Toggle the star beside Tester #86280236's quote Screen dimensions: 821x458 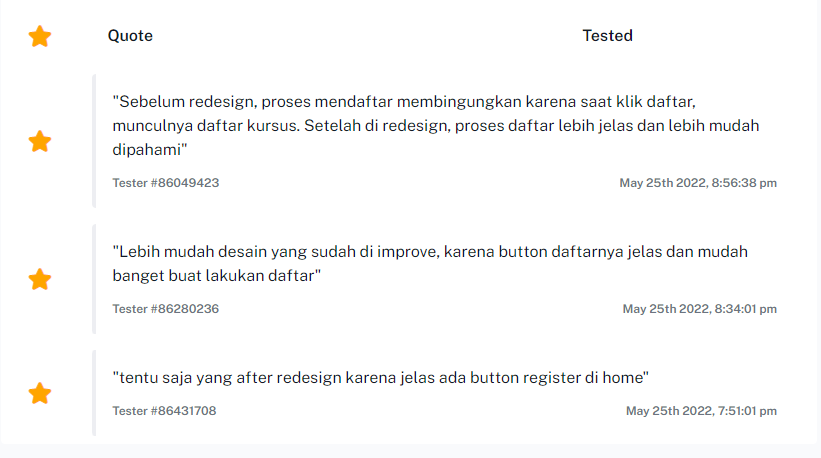pyautogui.click(x=40, y=279)
